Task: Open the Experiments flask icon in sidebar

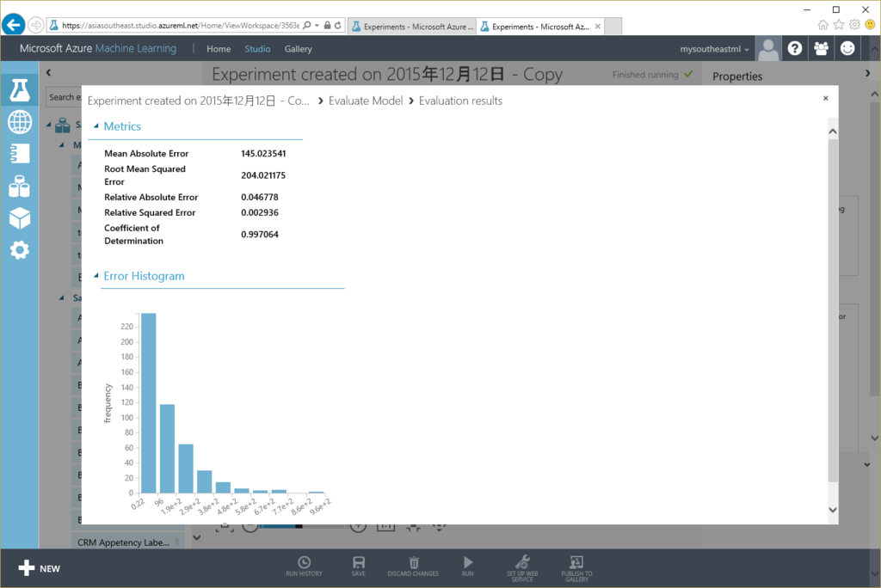Action: pos(20,90)
